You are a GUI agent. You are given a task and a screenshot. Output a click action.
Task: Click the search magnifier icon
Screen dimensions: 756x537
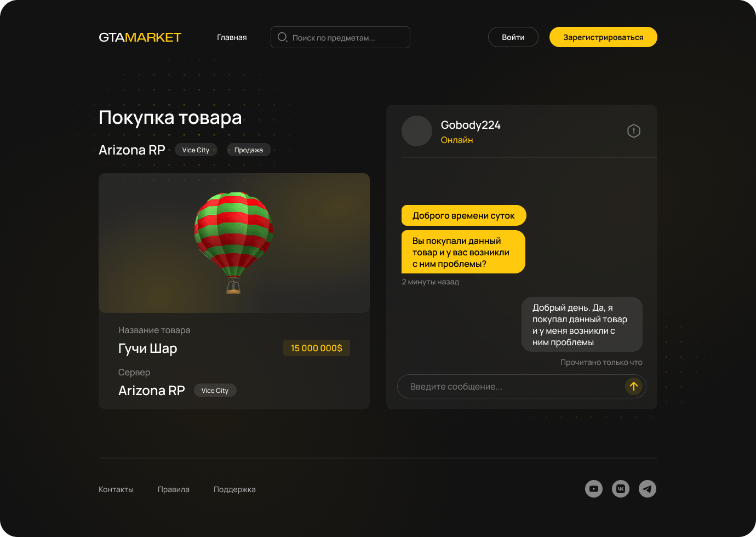(283, 37)
